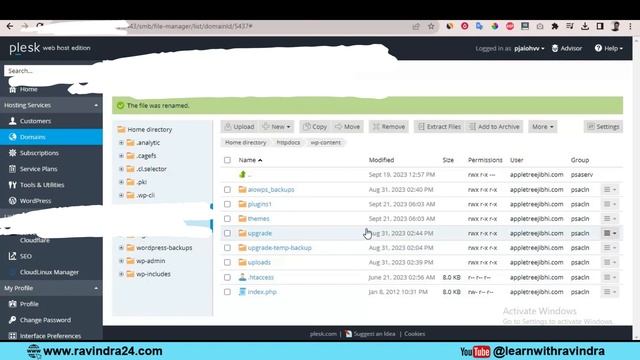Click the Add to Archive button
The image size is (640, 360).
click(x=494, y=127)
